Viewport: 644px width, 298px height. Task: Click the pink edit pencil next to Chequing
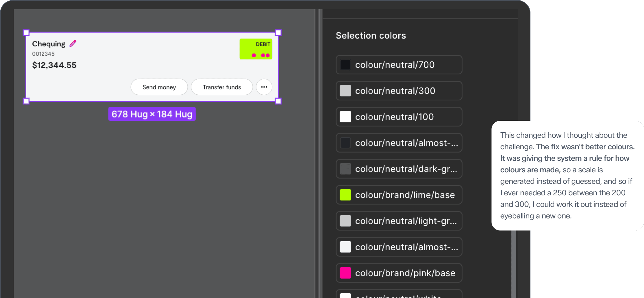73,44
